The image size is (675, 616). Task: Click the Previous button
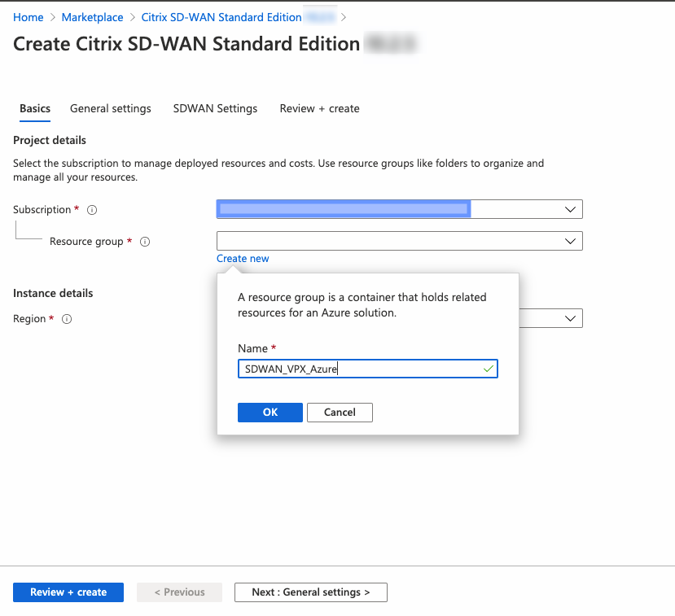coord(179,592)
